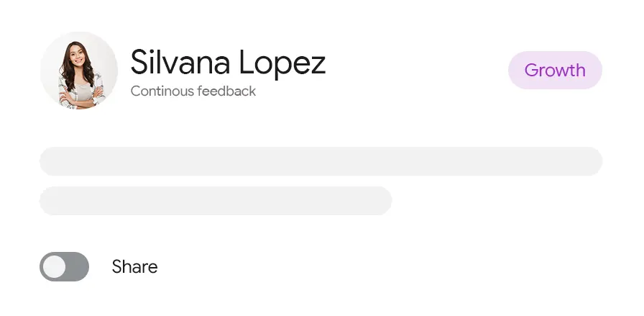The width and height of the screenshot is (644, 316).
Task: Click the Share label text
Action: point(134,267)
